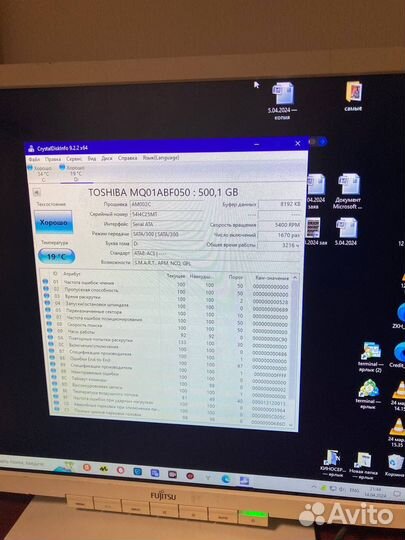Open the VLC file dated 24 мар 15.35

tap(397, 433)
